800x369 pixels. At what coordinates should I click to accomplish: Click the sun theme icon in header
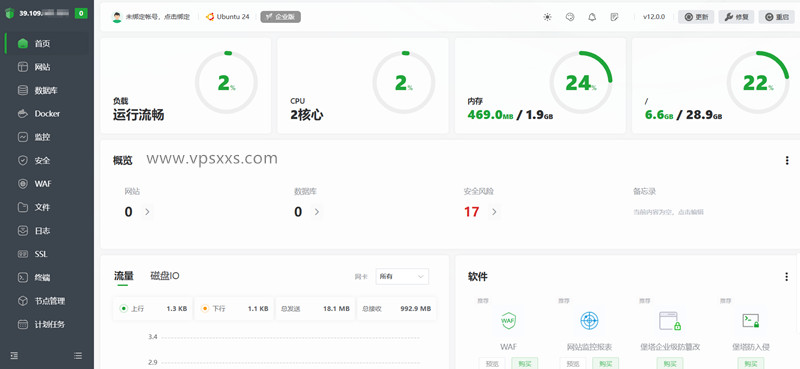click(547, 17)
